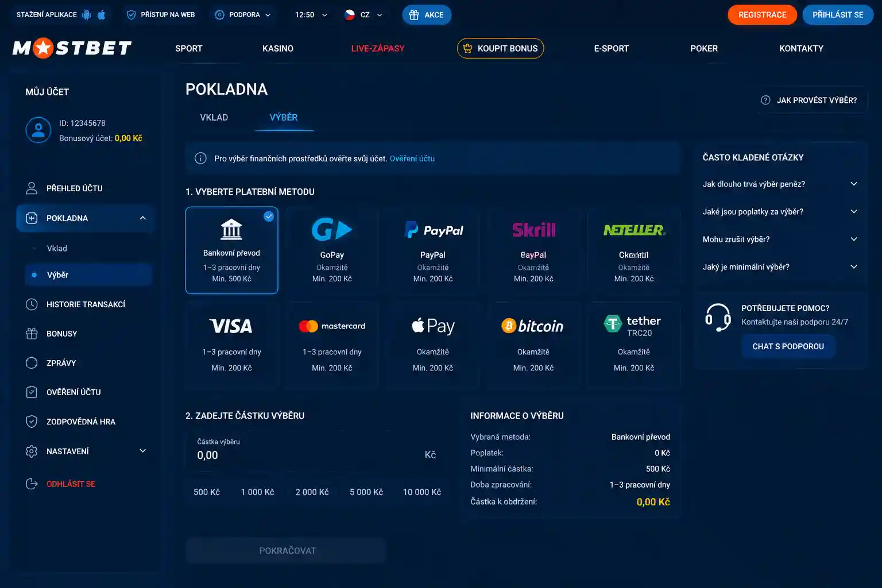Open the Podpora dropdown
The width and height of the screenshot is (882, 588).
(243, 15)
